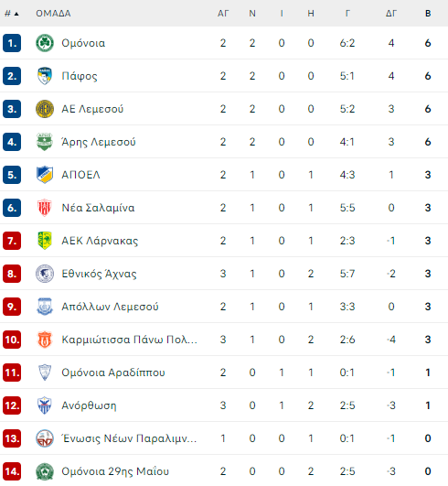The height and width of the screenshot is (486, 448).
Task: Click the ΑΠΟΕΛ shield logo
Action: point(45,175)
